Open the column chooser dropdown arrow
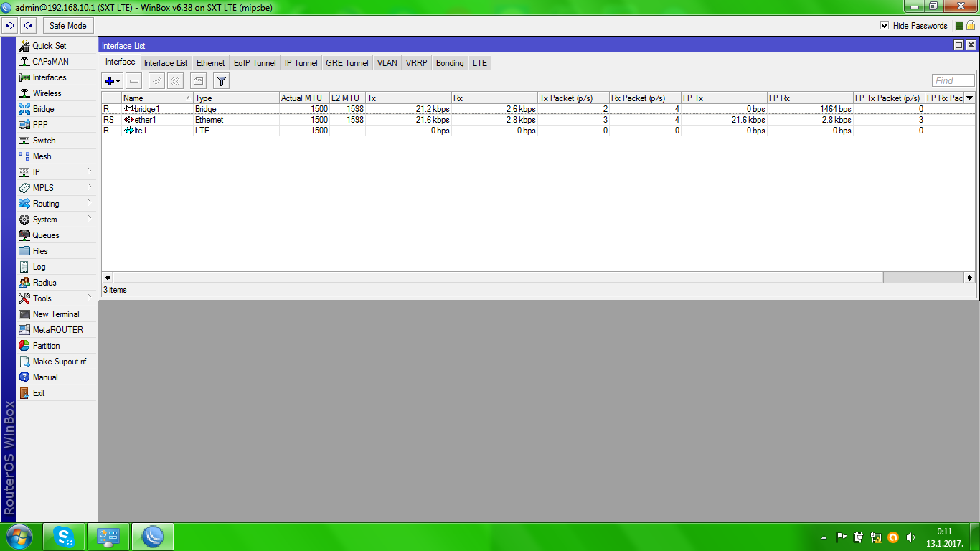Viewport: 980px width, 551px height. click(970, 98)
